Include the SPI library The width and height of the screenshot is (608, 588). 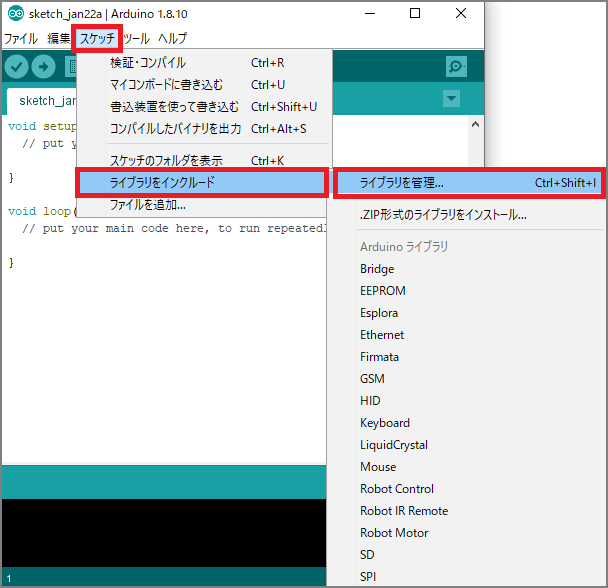coord(466,577)
